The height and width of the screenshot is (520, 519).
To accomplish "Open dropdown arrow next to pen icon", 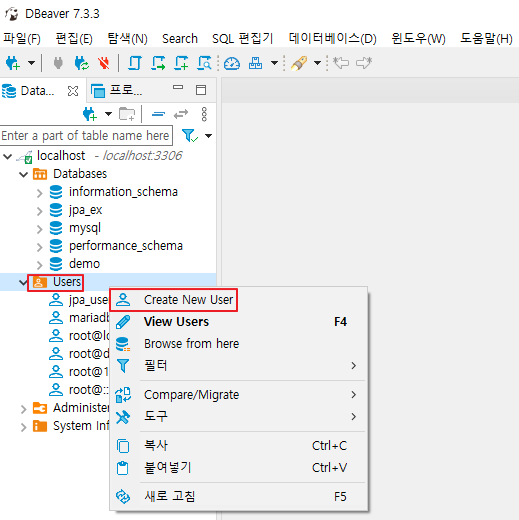I will tap(318, 63).
